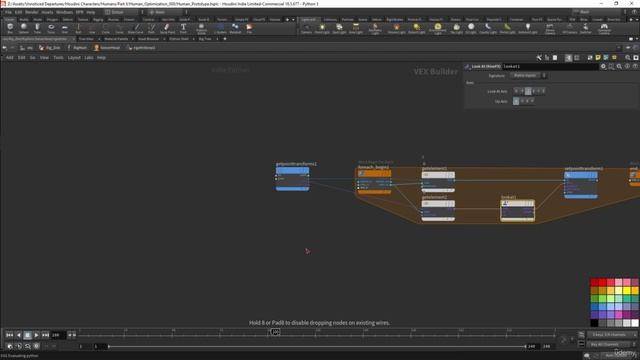Select the Metaball shelf tool

pos(235,28)
